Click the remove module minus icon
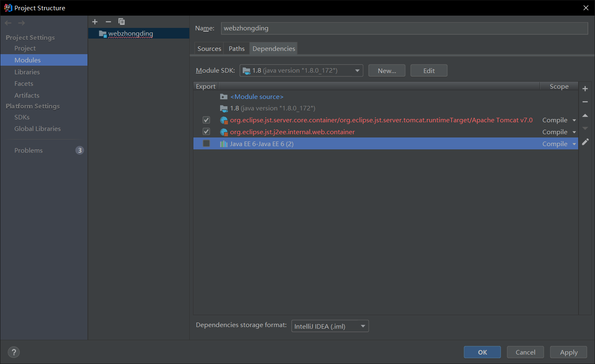This screenshot has height=364, width=595. click(x=108, y=22)
